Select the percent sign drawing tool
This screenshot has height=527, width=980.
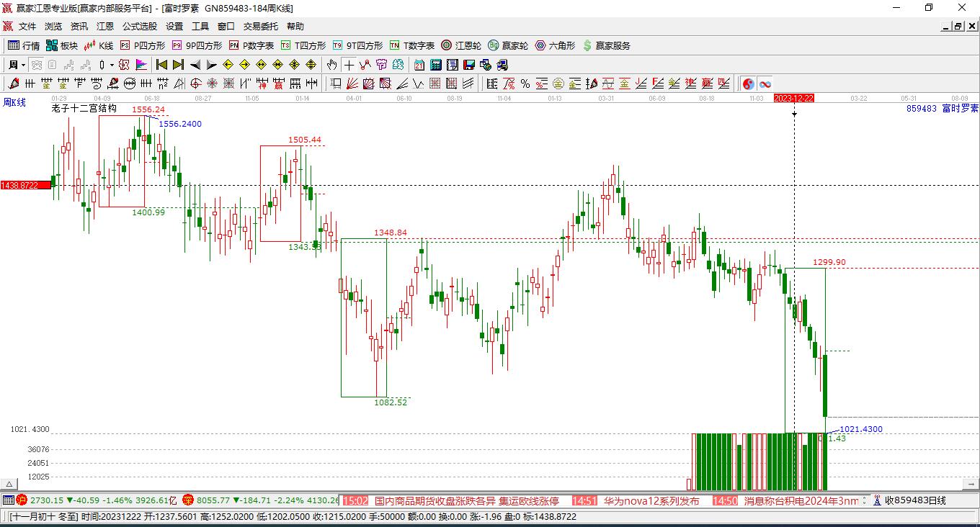[x=525, y=84]
